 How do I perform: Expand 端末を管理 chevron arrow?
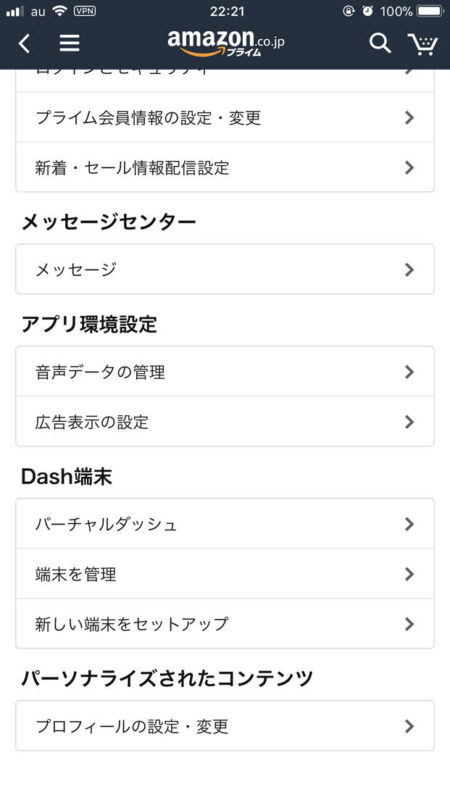[409, 574]
